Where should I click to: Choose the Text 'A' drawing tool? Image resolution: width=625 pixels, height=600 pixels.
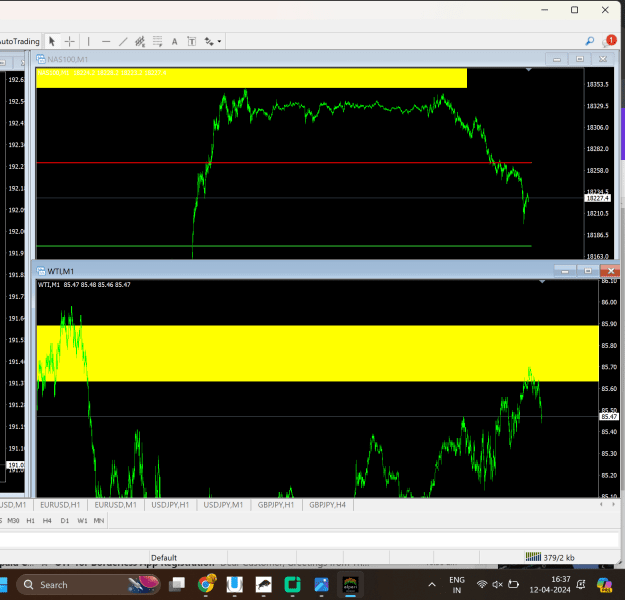(175, 41)
